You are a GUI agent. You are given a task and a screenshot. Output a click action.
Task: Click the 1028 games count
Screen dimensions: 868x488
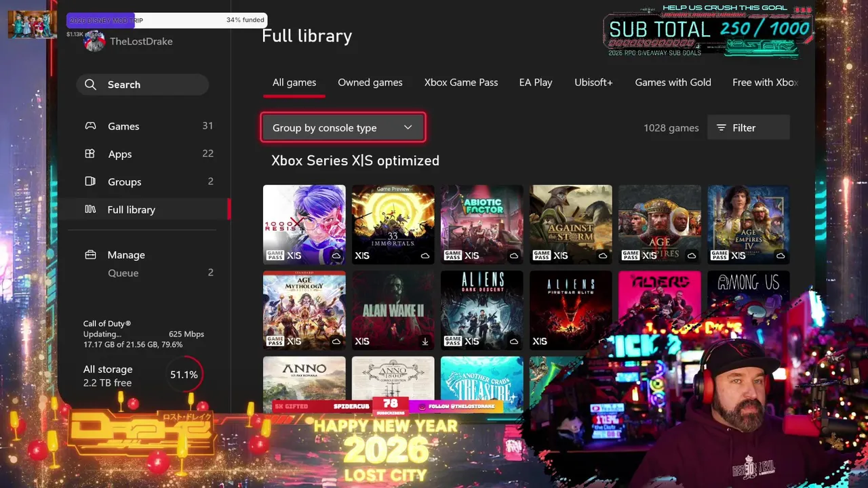pyautogui.click(x=671, y=127)
